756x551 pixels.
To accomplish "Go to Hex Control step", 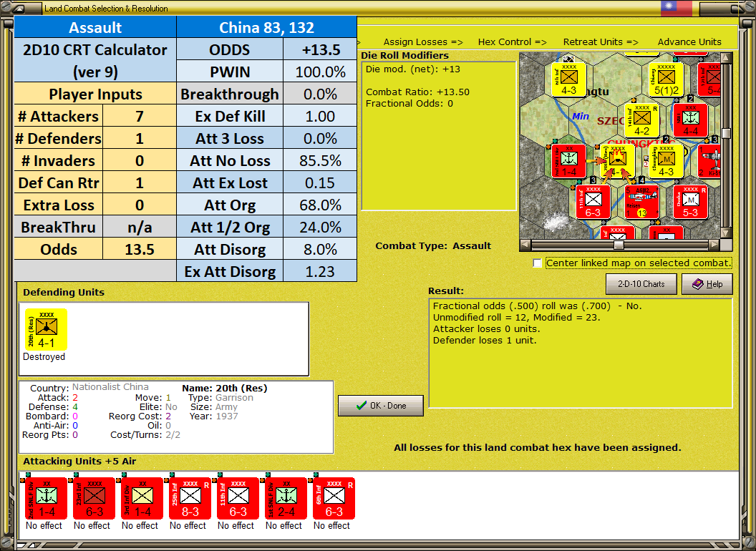I will 512,42.
